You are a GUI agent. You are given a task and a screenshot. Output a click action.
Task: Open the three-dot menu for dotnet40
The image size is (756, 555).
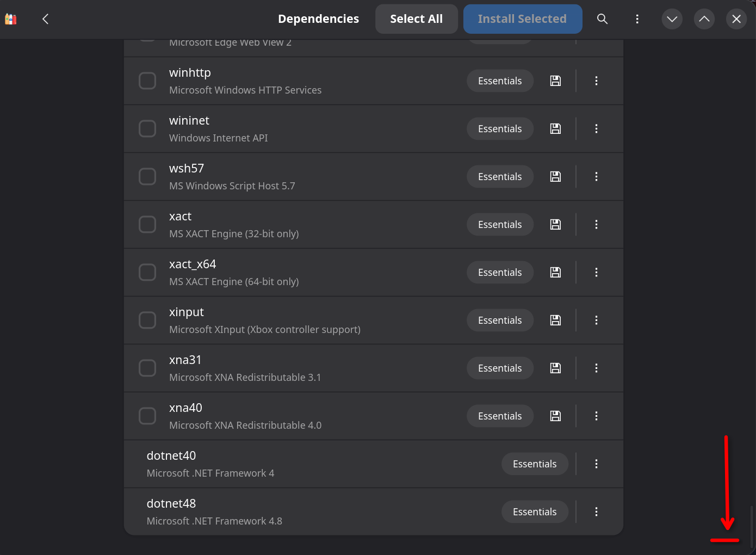click(x=597, y=464)
